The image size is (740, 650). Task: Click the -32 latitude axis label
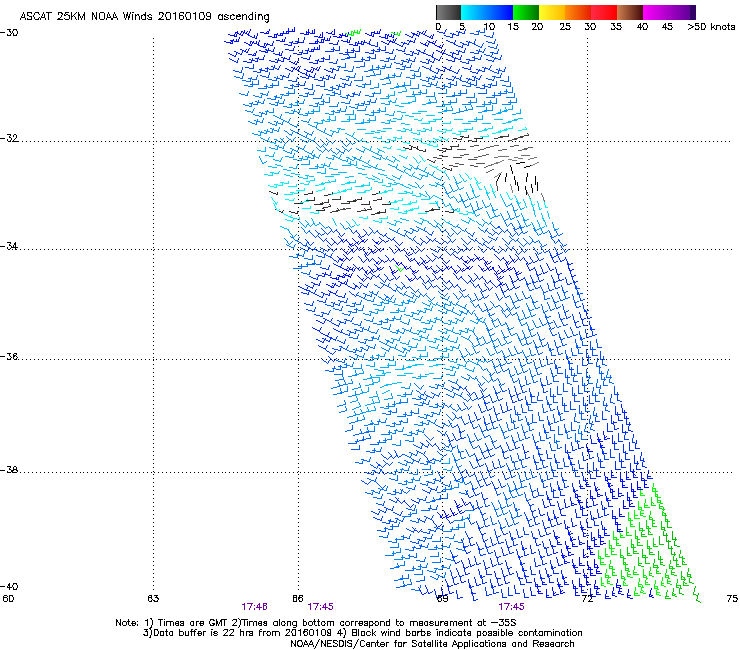tap(9, 138)
